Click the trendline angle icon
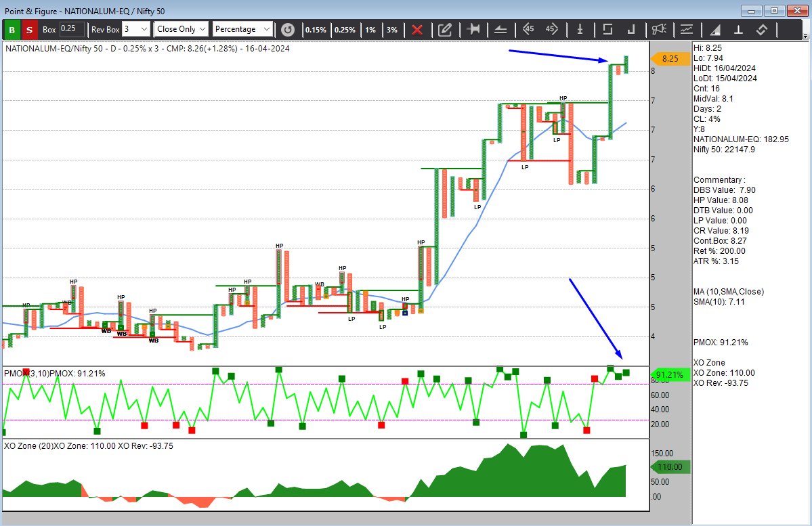The image size is (812, 526). coord(500,30)
